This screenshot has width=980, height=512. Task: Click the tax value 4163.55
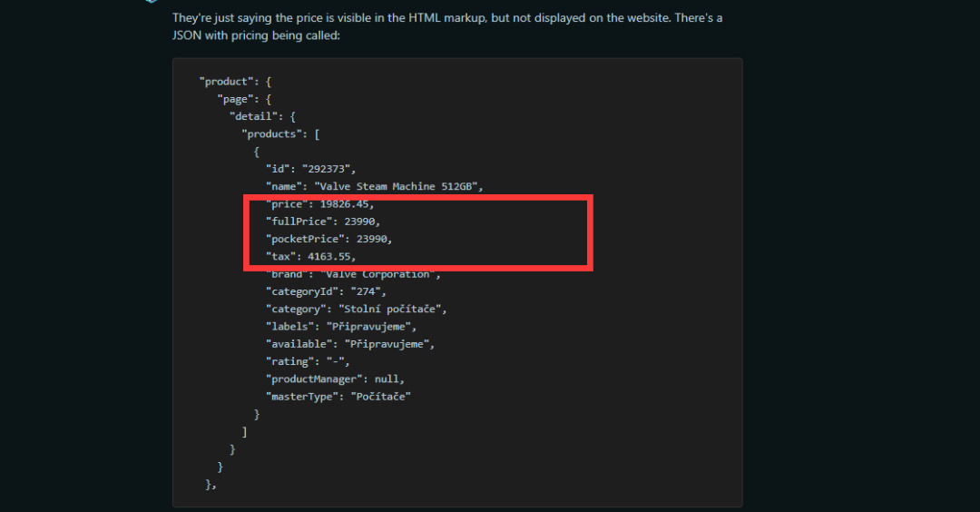[330, 257]
